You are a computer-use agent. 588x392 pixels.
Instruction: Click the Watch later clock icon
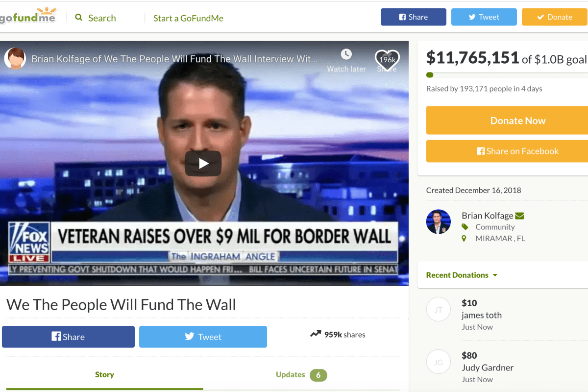(346, 54)
